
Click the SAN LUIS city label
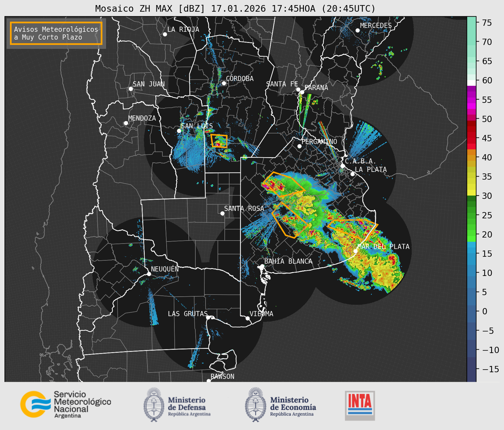pyautogui.click(x=197, y=126)
